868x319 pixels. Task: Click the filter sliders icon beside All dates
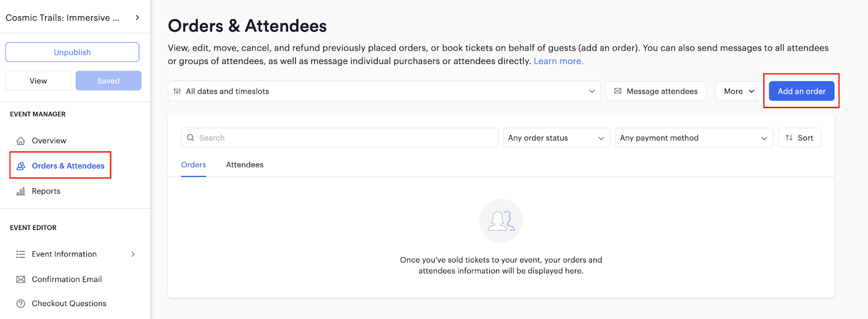click(x=177, y=91)
